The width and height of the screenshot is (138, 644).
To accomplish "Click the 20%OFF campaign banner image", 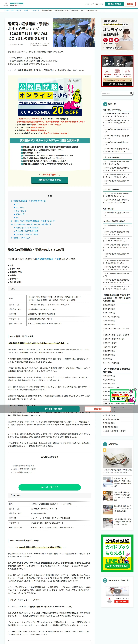I will pyautogui.click(x=50, y=96).
